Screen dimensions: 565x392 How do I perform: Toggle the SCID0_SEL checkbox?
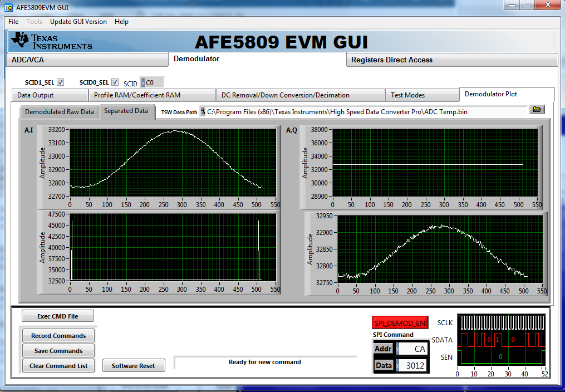click(115, 82)
